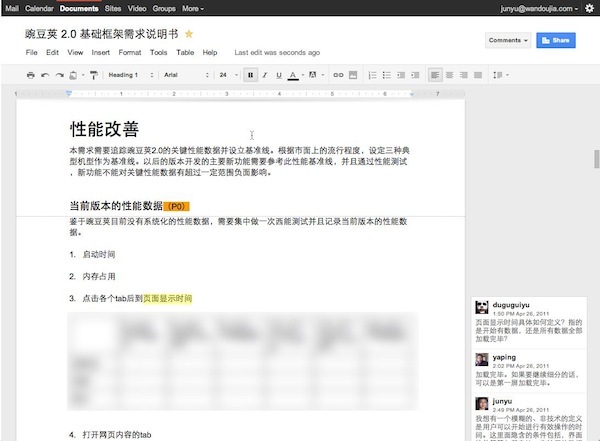
Task: Toggle italic formatting
Action: pos(264,75)
